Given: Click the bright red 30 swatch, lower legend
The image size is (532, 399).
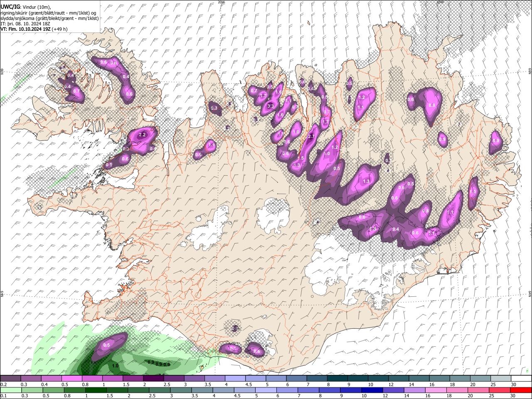Looking at the screenshot, I should coord(521,390).
